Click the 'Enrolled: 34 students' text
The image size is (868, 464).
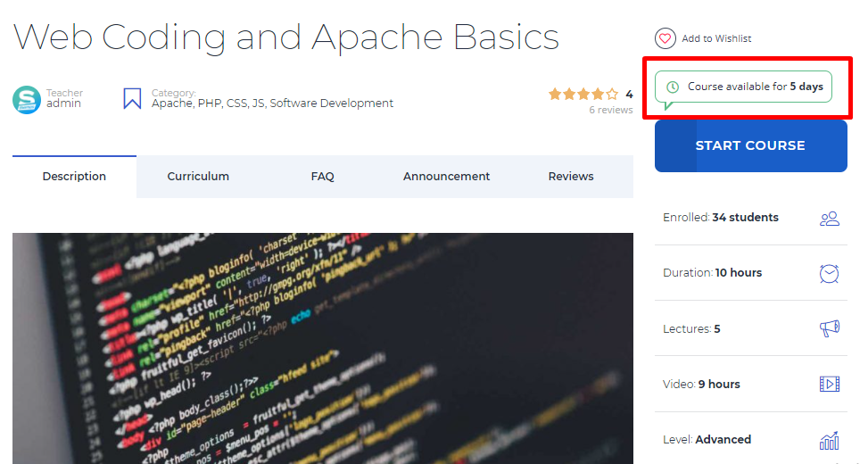click(x=721, y=217)
